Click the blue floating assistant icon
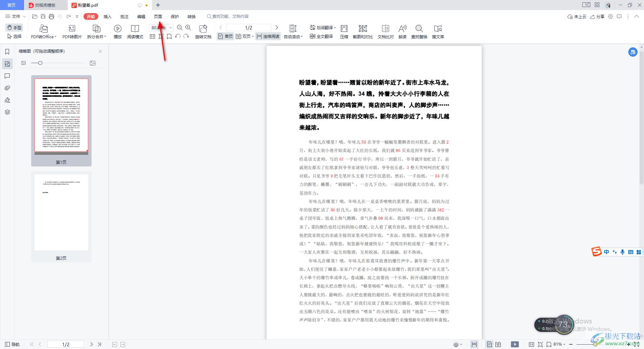This screenshot has height=349, width=644. click(x=633, y=52)
